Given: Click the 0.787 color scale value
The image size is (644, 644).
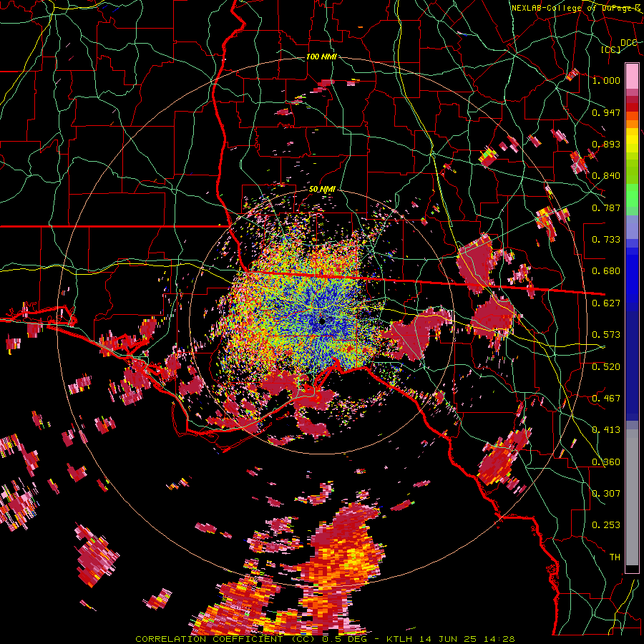Looking at the screenshot, I should pos(606,208).
